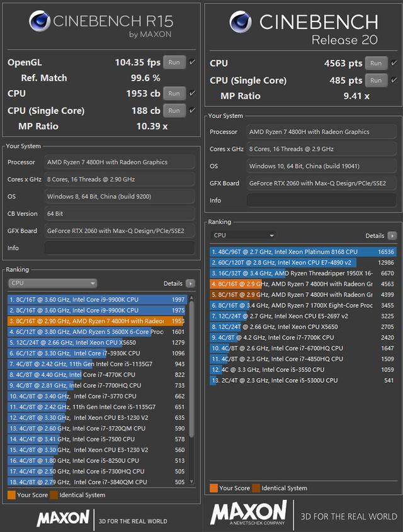
Task: Toggle the checkbox beside R15 CPU (Single Core) Run
Action: click(193, 110)
